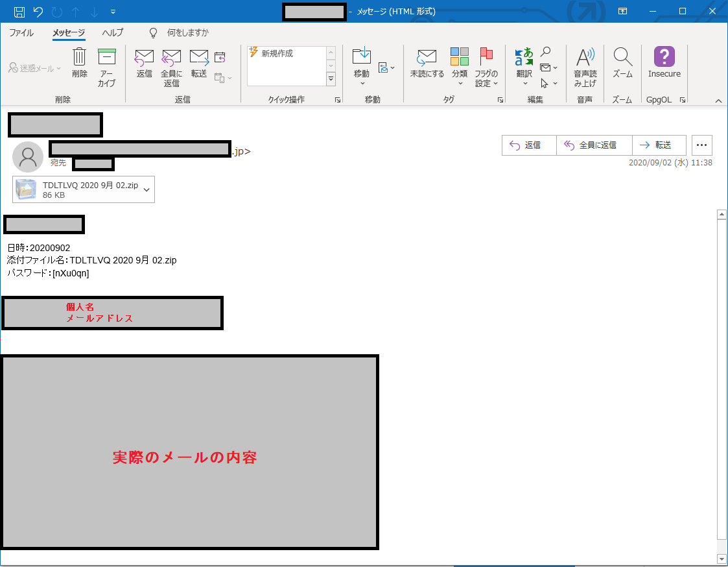Open the 移動 move folder dropdown

tap(362, 67)
